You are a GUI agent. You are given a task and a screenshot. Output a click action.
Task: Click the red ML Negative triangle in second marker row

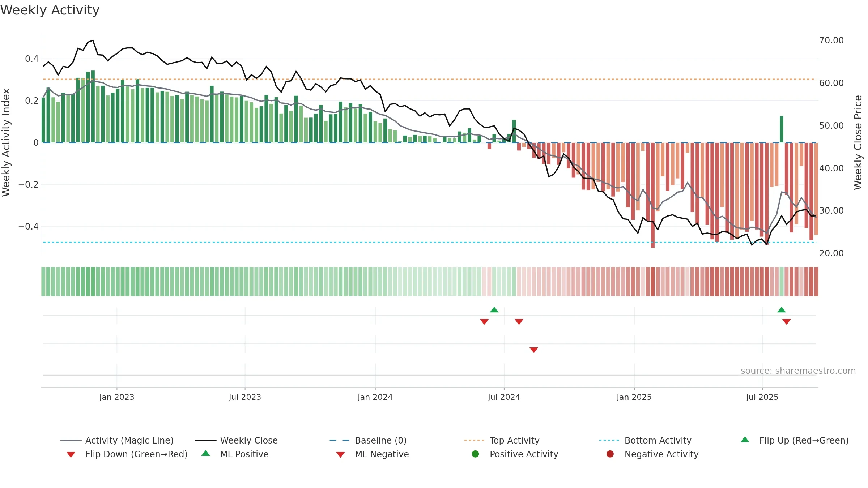[534, 350]
